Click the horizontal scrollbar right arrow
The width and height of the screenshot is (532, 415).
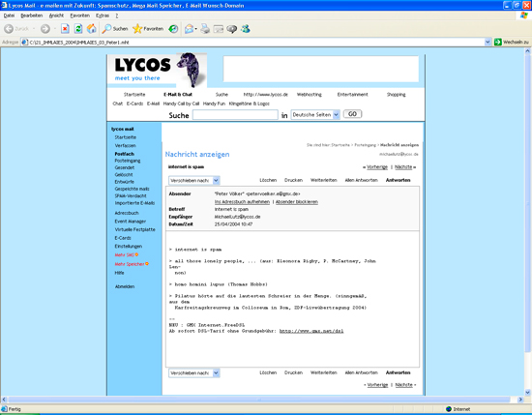click(x=520, y=400)
